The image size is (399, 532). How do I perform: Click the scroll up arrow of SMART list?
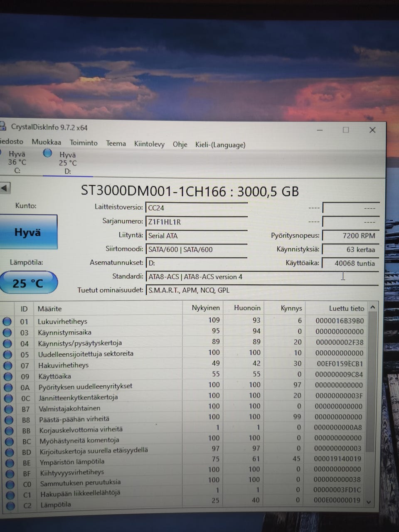(x=373, y=307)
